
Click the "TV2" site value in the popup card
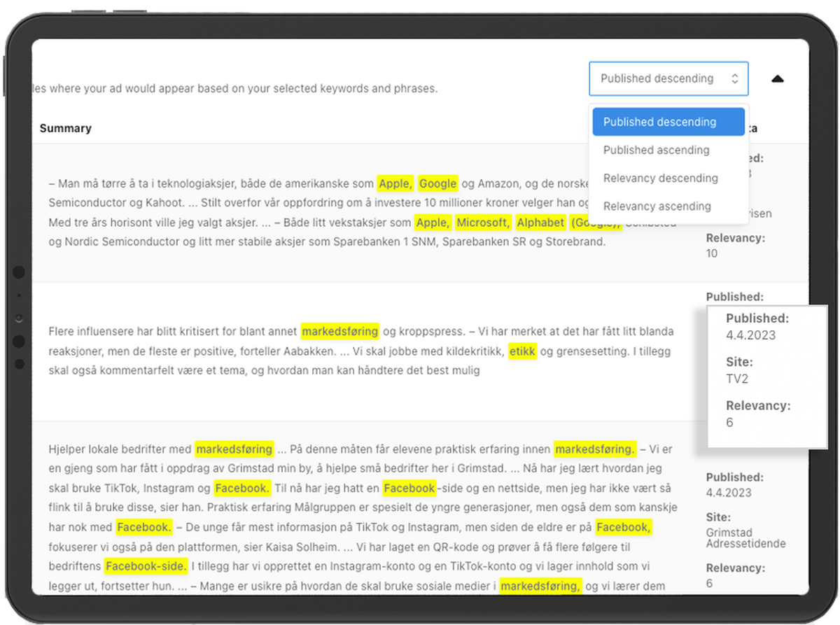pos(738,379)
